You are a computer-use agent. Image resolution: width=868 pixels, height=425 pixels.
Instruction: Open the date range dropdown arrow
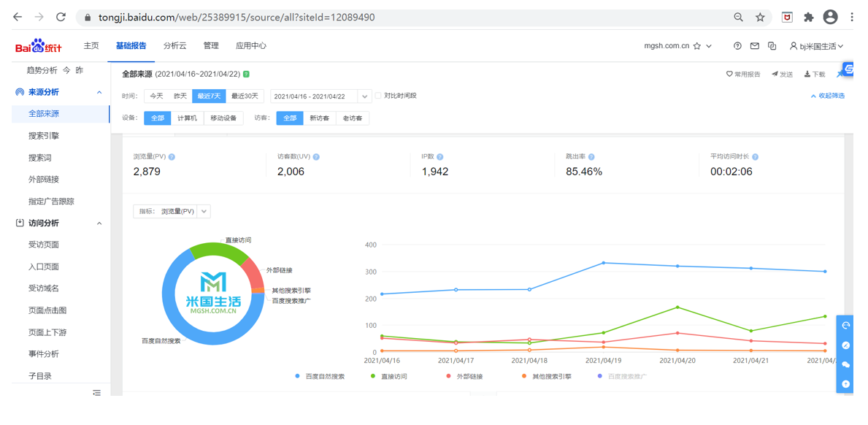pos(364,96)
